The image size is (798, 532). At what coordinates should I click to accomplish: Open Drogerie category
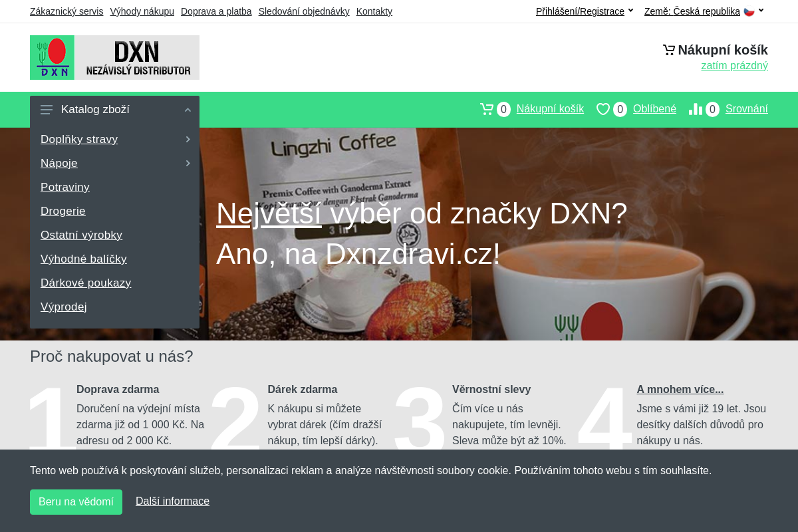(x=63, y=211)
